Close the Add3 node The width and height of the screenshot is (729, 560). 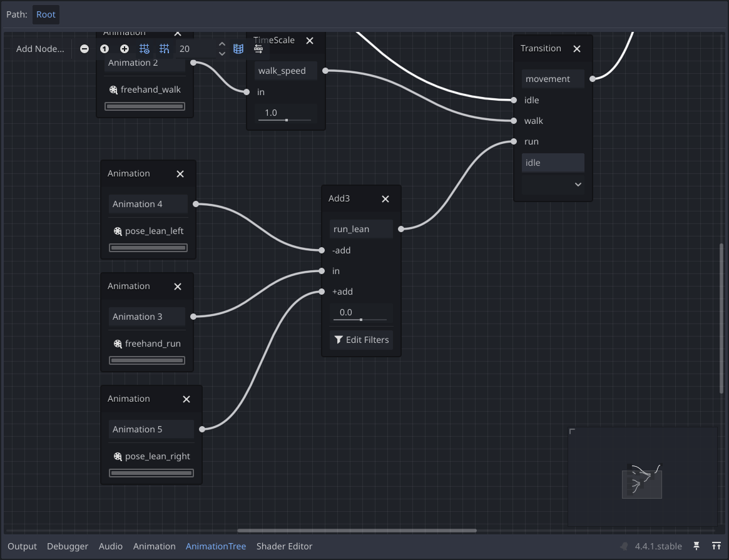pyautogui.click(x=385, y=199)
